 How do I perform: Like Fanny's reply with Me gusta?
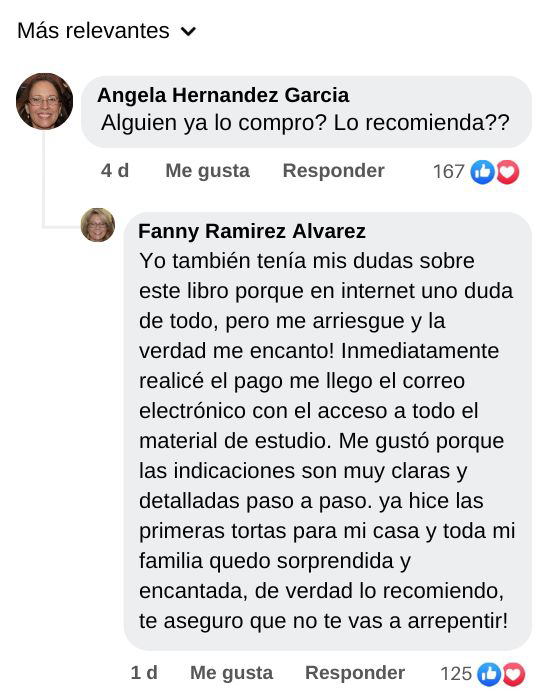point(231,673)
